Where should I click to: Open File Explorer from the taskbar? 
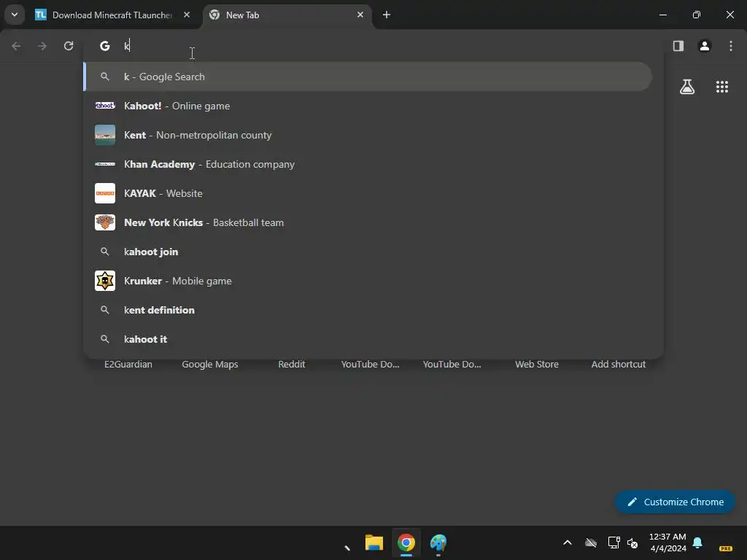pos(374,542)
